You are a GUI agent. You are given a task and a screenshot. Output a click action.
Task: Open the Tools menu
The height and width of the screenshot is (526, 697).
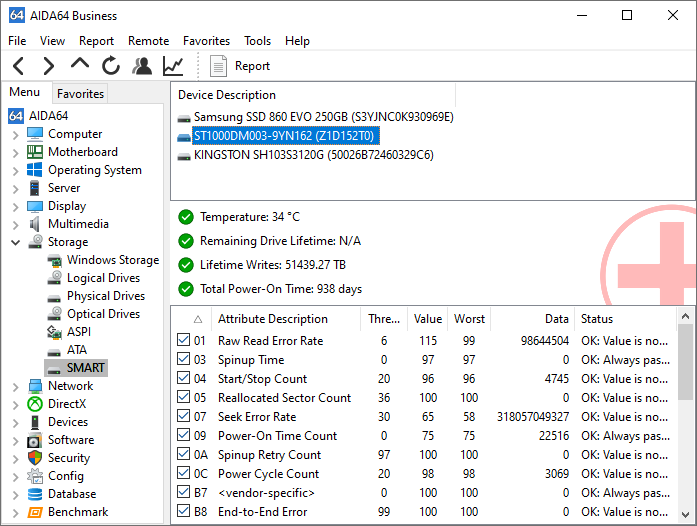click(x=257, y=41)
